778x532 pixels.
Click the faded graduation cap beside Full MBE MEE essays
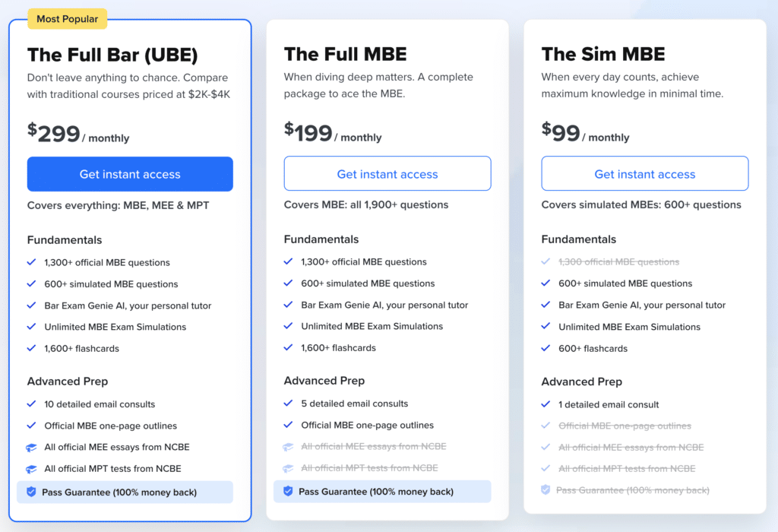[x=288, y=447]
